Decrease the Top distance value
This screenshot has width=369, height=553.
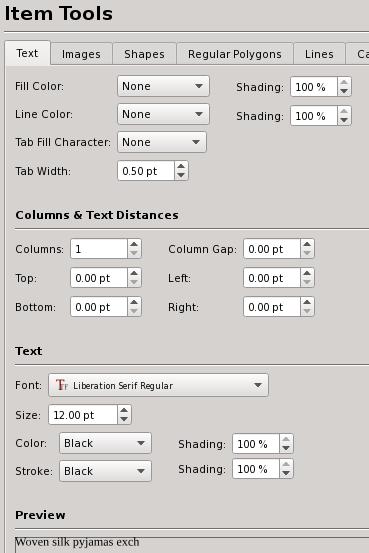[x=134, y=282]
